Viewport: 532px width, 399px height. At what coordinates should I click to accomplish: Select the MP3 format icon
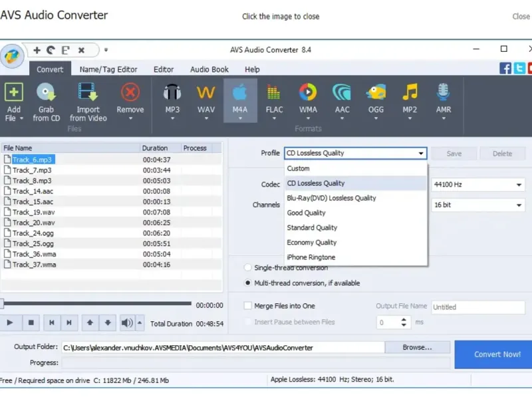click(x=172, y=92)
